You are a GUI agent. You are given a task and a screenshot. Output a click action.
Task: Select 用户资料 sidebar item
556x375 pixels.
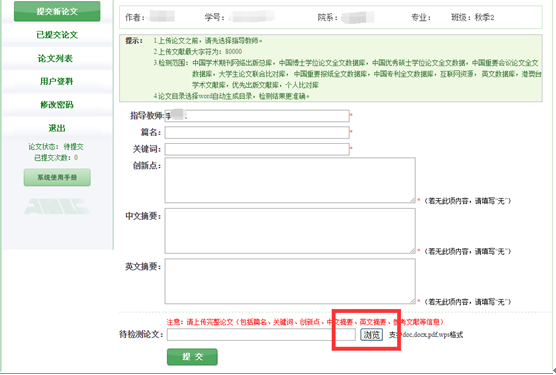(57, 82)
